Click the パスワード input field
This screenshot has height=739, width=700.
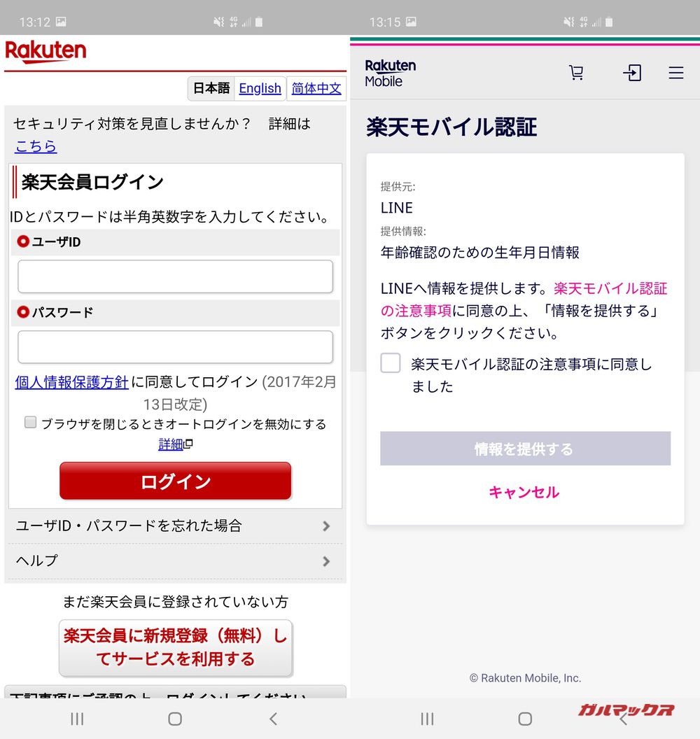(175, 347)
